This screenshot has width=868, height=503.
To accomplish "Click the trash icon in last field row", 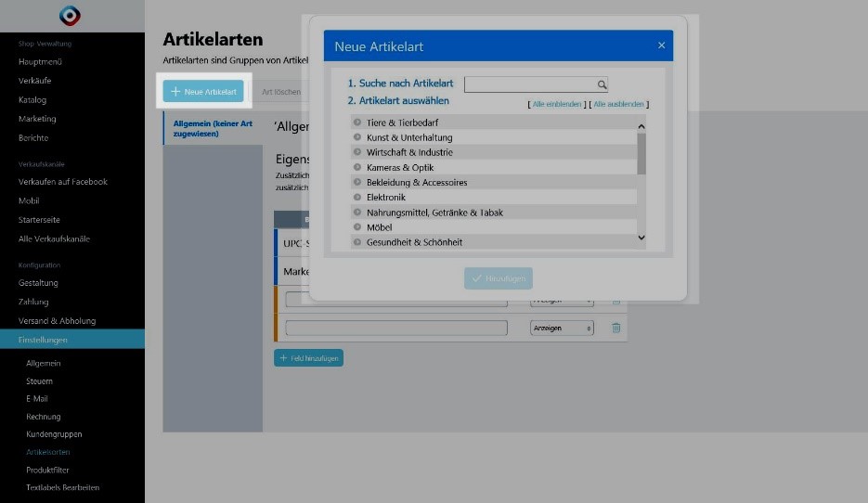I will point(615,328).
